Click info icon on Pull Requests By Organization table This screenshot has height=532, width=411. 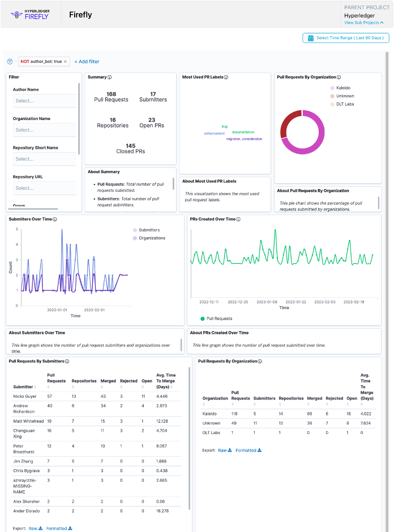(260, 361)
